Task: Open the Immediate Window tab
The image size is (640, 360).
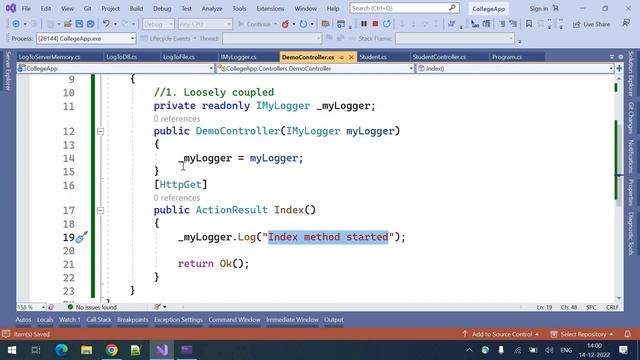Action: pyautogui.click(x=292, y=320)
